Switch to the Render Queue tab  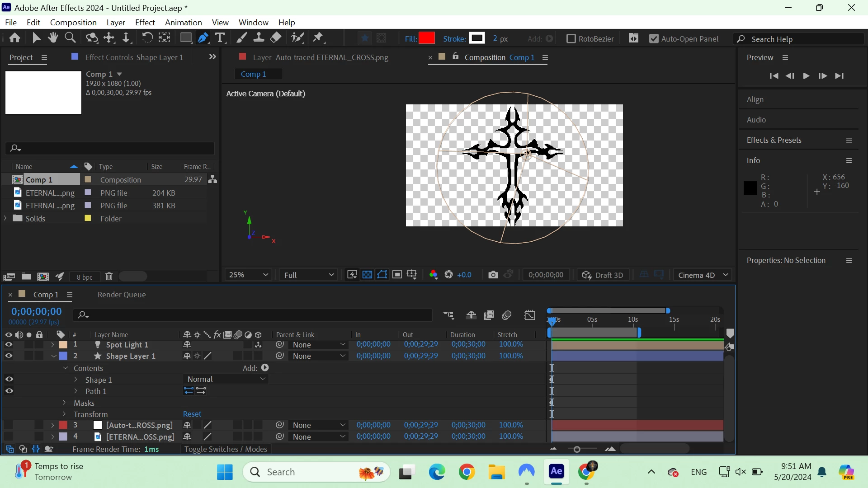coord(122,295)
